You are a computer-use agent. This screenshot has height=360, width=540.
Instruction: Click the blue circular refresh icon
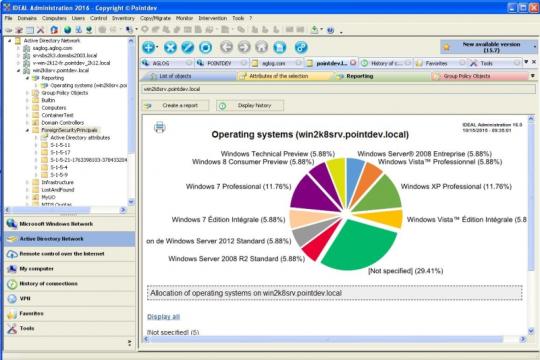(x=206, y=47)
